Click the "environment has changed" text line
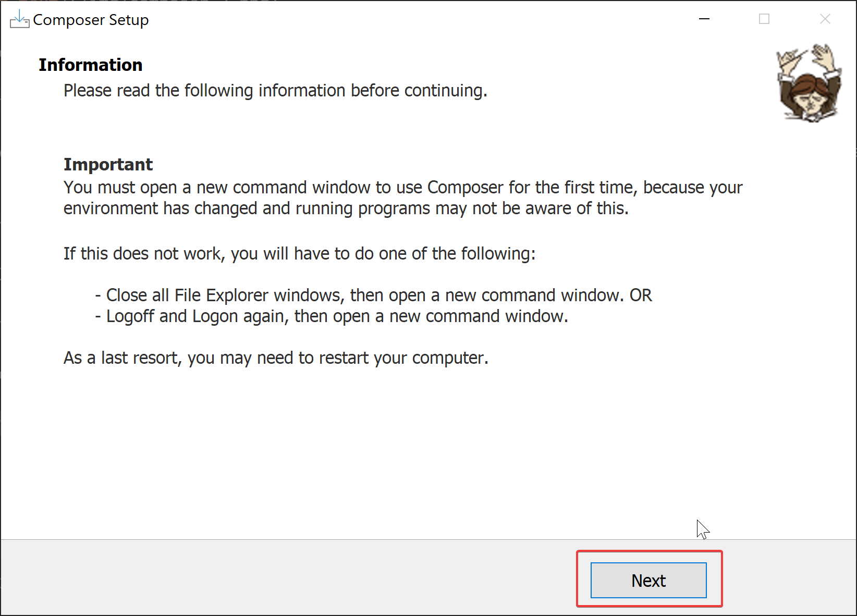The image size is (857, 616). coord(346,208)
